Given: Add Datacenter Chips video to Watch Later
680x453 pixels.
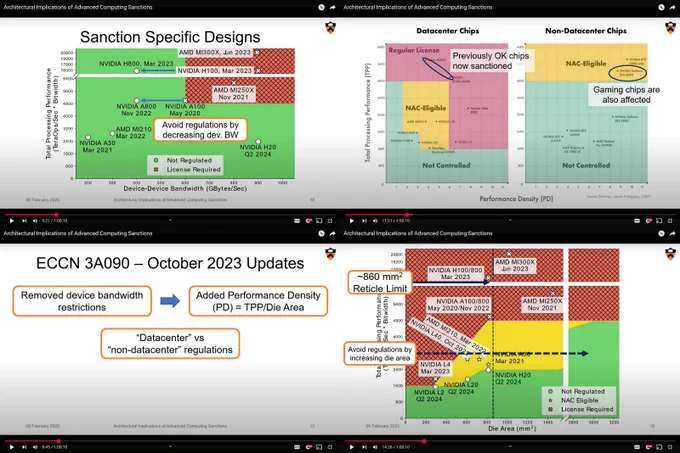Looking at the screenshot, I should point(661,7).
